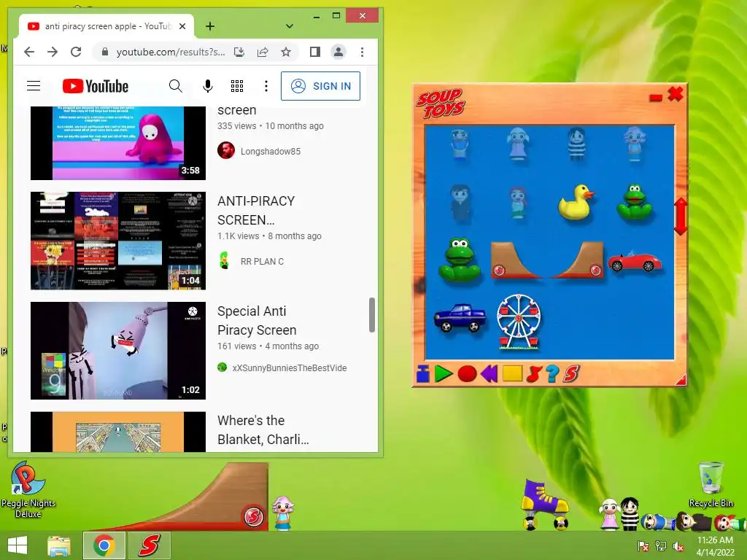Visit the RR PLAN C channel

tap(262, 262)
